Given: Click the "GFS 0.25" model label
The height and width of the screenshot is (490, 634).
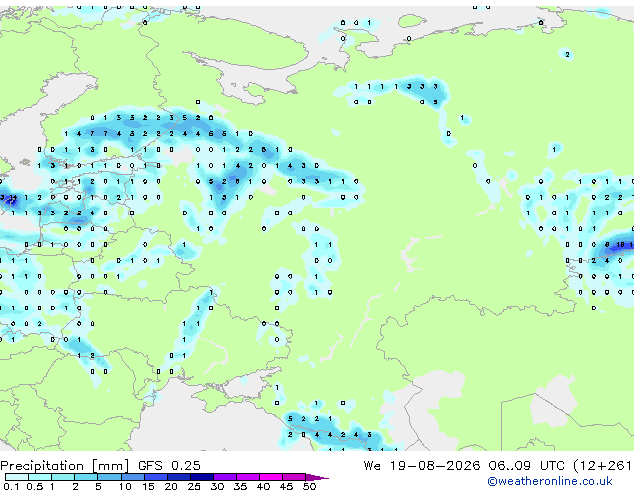Looking at the screenshot, I should (169, 466).
